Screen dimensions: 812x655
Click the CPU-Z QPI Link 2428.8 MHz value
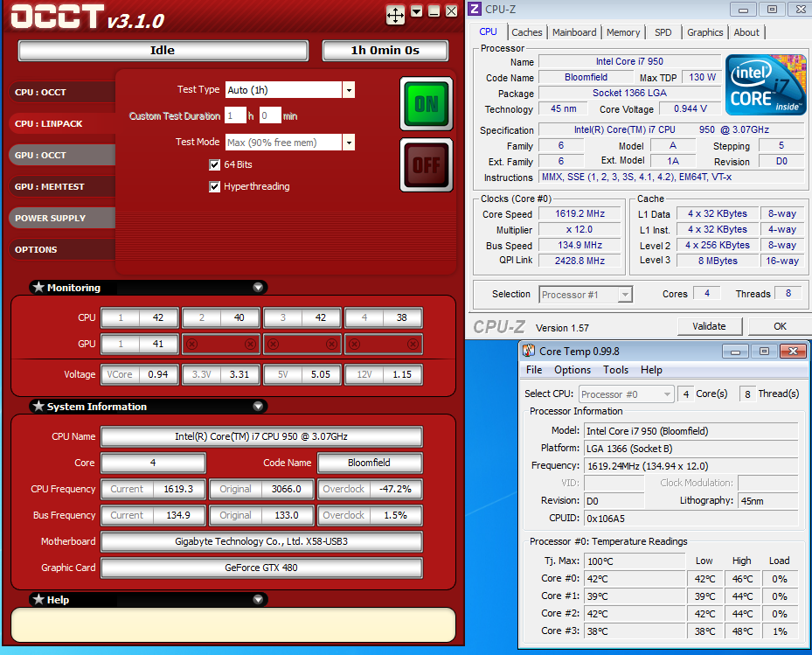coord(580,261)
